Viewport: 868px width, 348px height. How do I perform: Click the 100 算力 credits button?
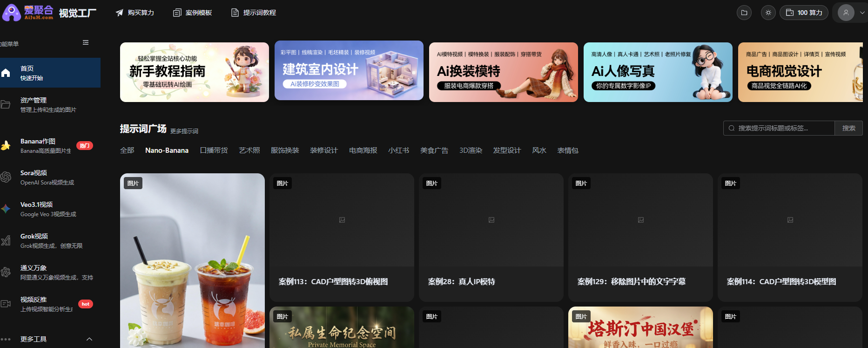[804, 13]
